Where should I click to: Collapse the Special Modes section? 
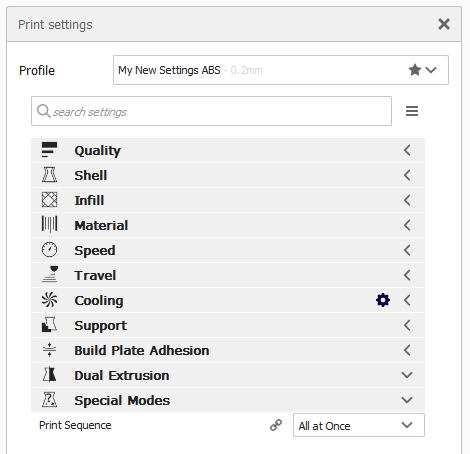[x=407, y=400]
